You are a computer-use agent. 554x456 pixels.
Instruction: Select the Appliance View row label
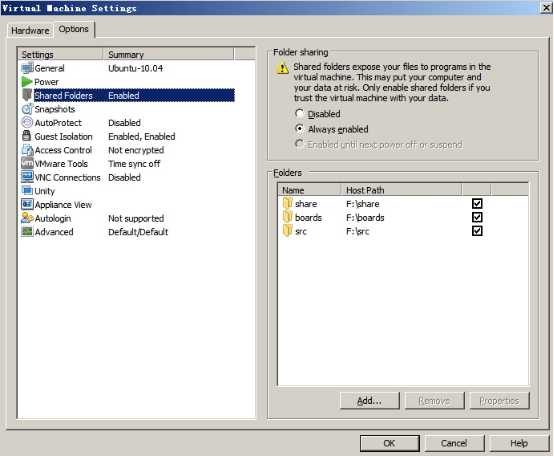(x=63, y=205)
